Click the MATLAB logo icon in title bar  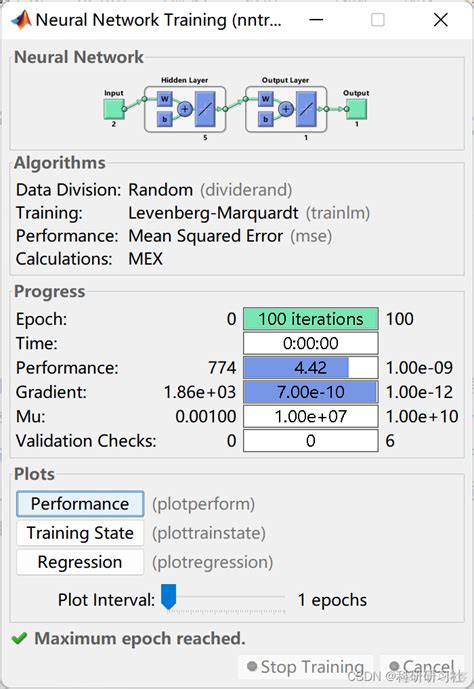click(21, 20)
